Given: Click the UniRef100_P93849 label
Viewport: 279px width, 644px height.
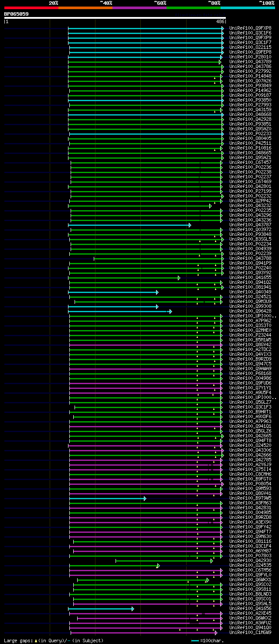Looking at the screenshot, I should pos(250,85).
